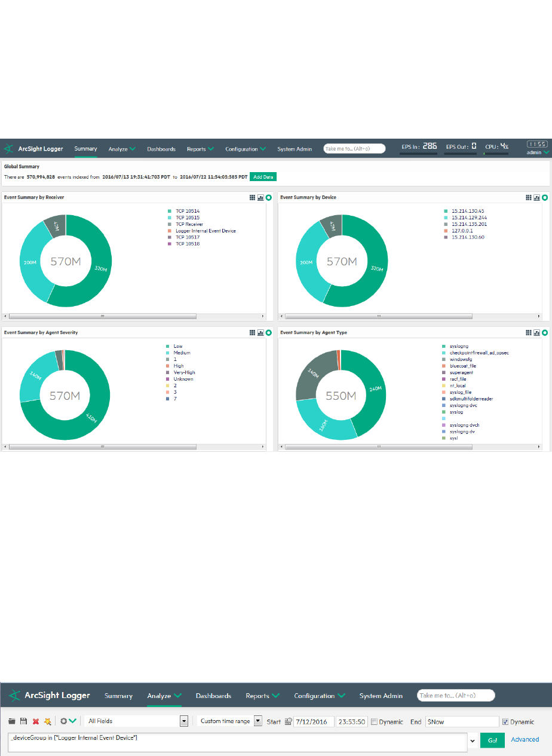The width and height of the screenshot is (552, 756).
Task: Select donut chart view for Agent Severity panel
Action: [269, 332]
